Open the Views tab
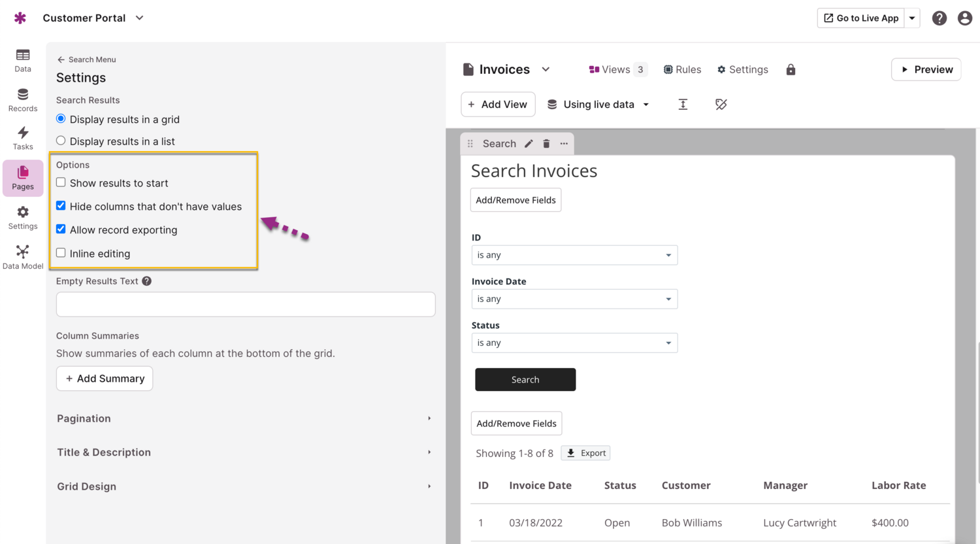The image size is (980, 544). tap(617, 69)
